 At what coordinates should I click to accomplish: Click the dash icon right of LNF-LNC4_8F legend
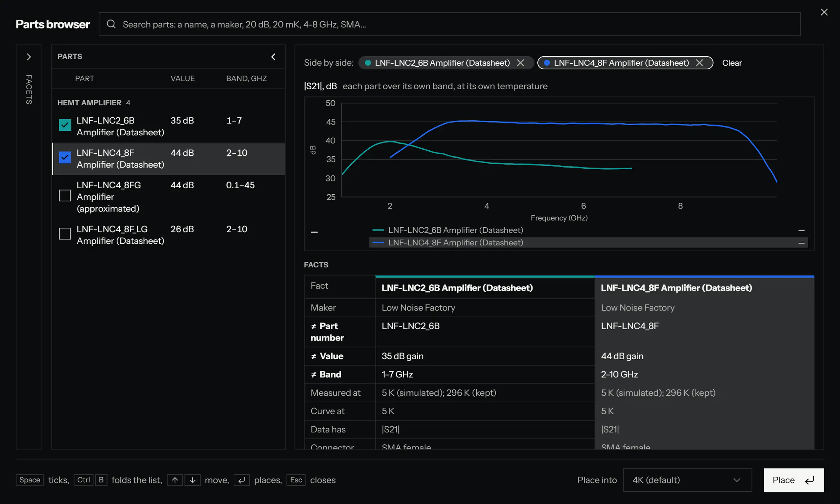coord(801,243)
